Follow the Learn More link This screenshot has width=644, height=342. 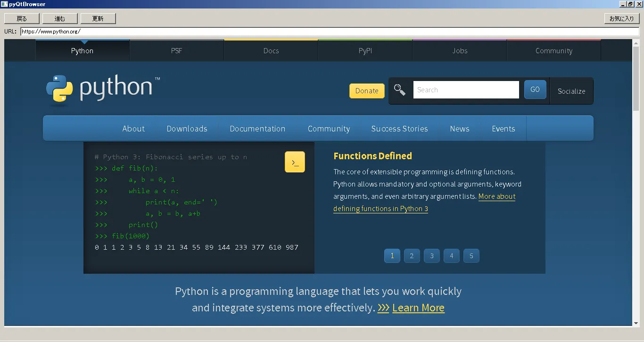pos(418,308)
